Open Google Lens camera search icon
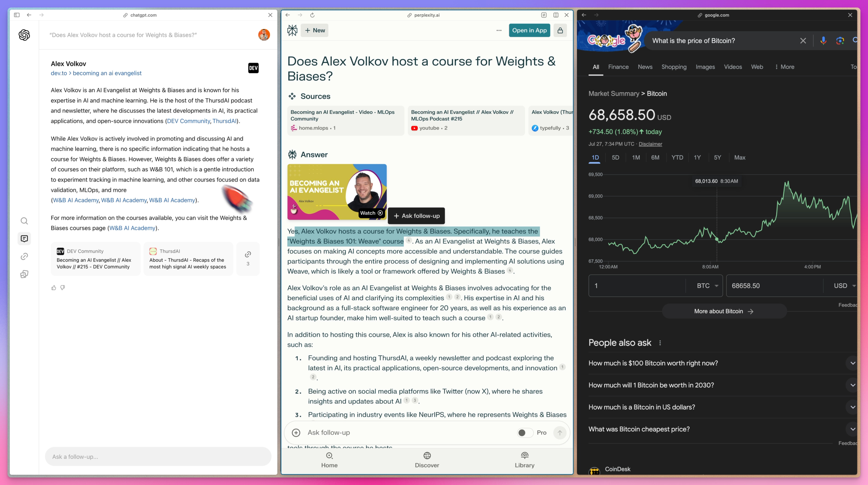This screenshot has width=868, height=485. click(840, 41)
